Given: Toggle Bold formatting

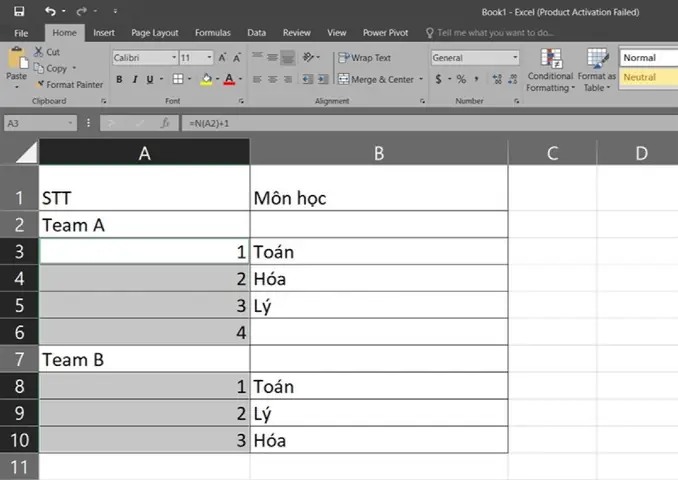Looking at the screenshot, I should [x=119, y=79].
